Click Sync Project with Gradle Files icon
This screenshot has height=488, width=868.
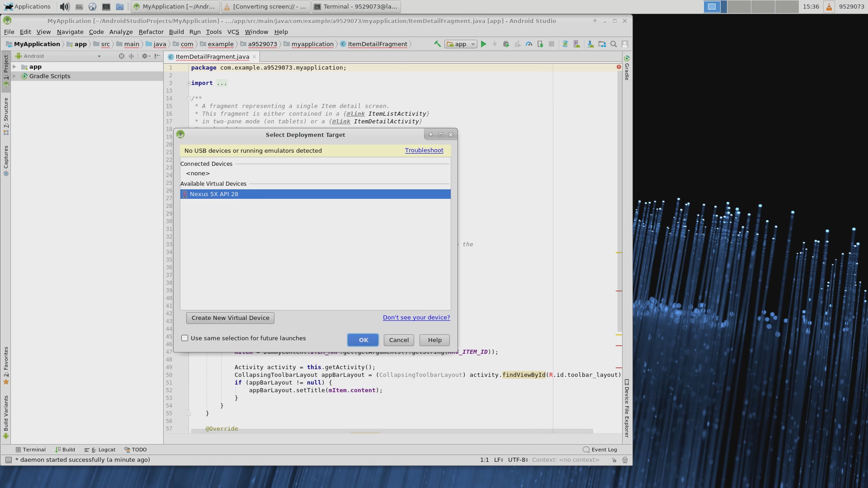click(x=565, y=44)
